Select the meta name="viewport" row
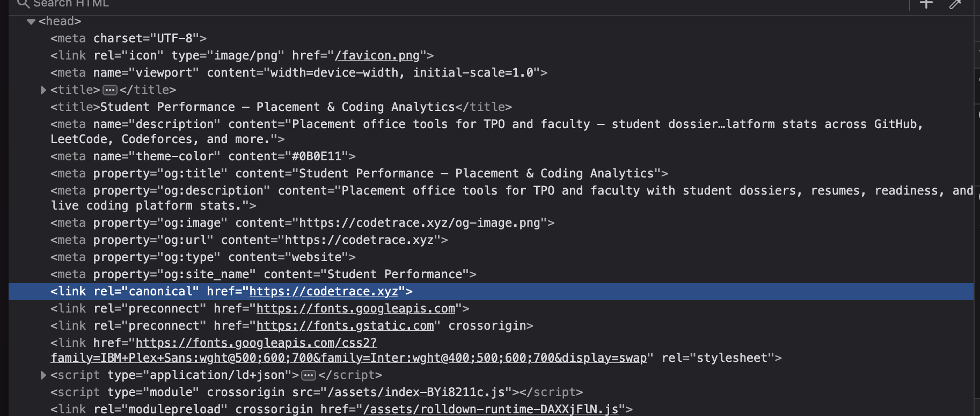 (x=299, y=73)
